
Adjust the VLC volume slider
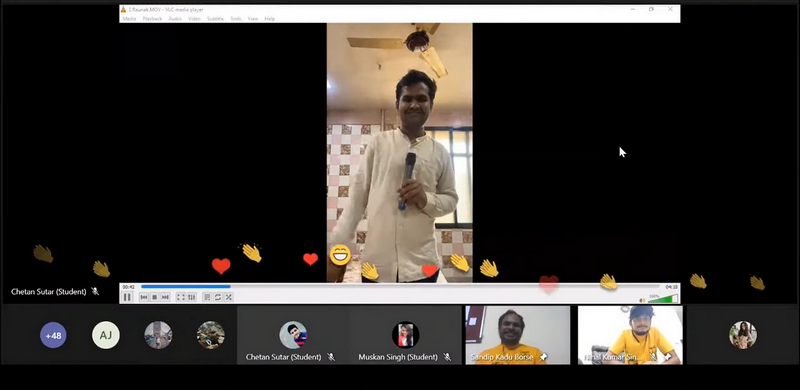pos(663,299)
